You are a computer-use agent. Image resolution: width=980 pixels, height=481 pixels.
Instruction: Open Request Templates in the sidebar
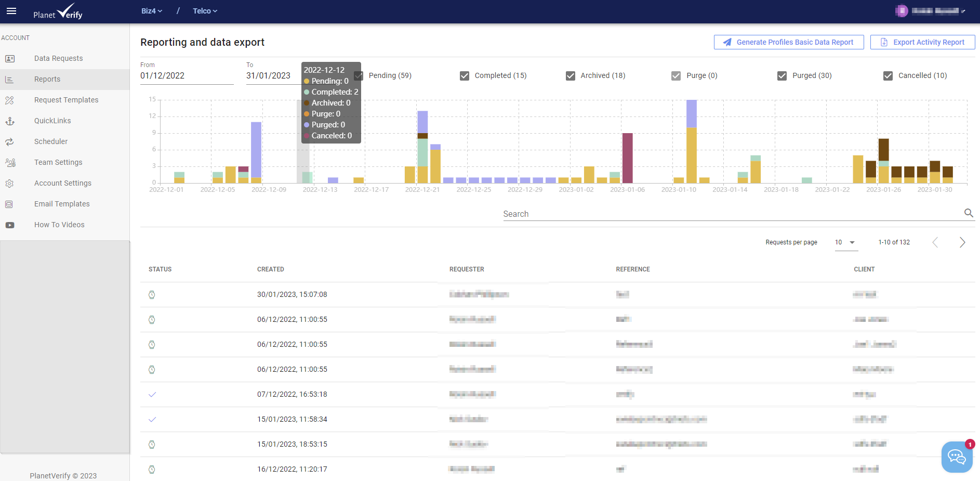tap(64, 100)
